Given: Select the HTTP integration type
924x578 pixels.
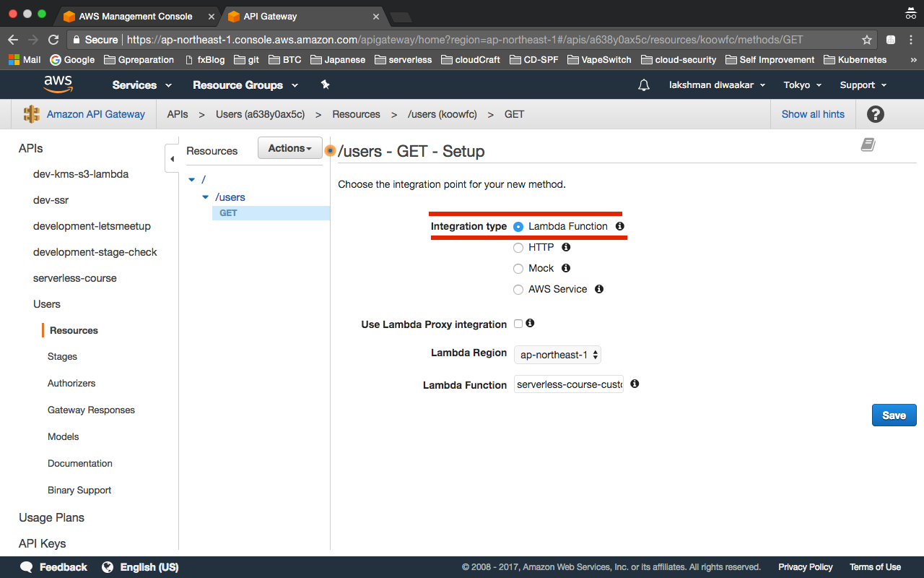Looking at the screenshot, I should (518, 247).
